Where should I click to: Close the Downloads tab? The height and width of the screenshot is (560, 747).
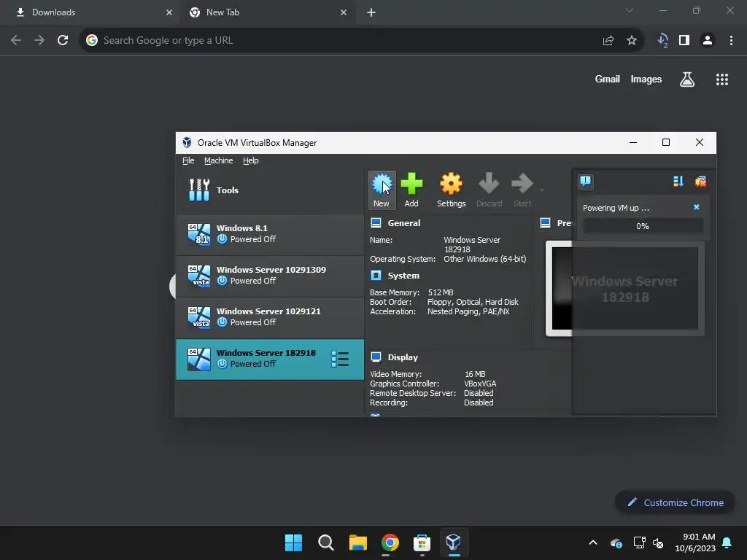point(169,12)
